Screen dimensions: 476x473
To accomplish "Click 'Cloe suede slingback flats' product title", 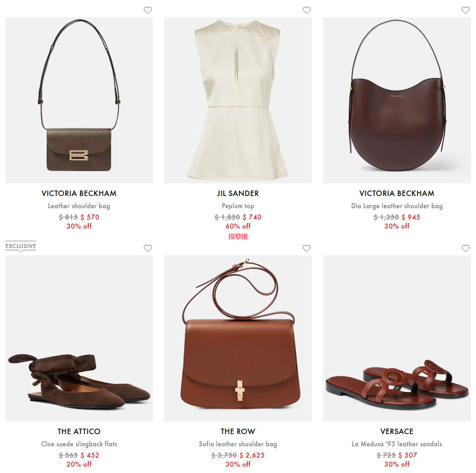I will 79,444.
